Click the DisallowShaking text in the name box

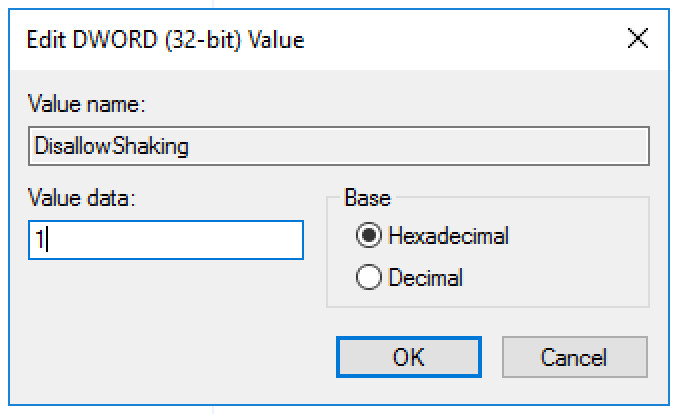tap(111, 146)
